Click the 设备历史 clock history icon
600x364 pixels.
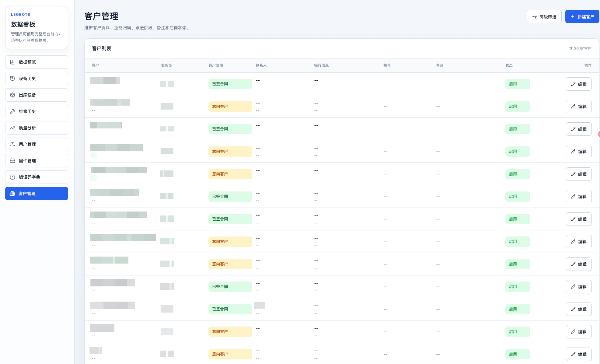point(12,79)
